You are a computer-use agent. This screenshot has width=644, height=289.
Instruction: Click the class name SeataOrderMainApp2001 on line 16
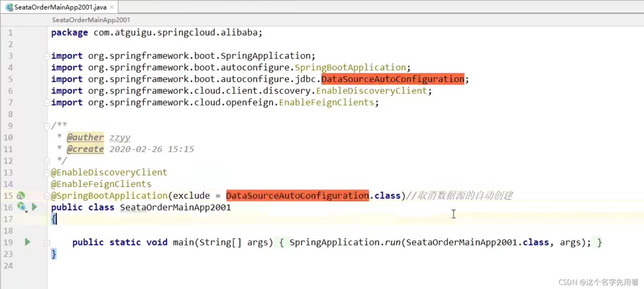[x=175, y=207]
